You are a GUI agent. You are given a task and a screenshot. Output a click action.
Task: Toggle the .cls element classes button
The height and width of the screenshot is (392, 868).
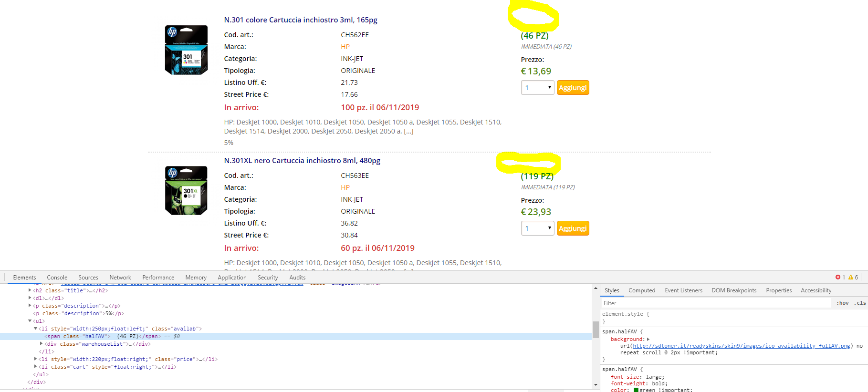(x=860, y=303)
